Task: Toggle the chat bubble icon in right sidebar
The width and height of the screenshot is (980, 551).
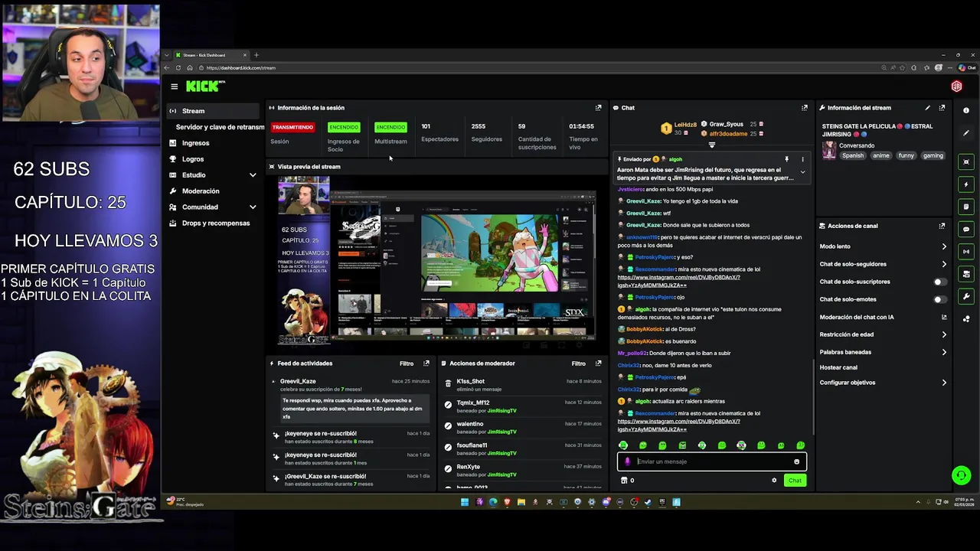Action: pyautogui.click(x=966, y=229)
